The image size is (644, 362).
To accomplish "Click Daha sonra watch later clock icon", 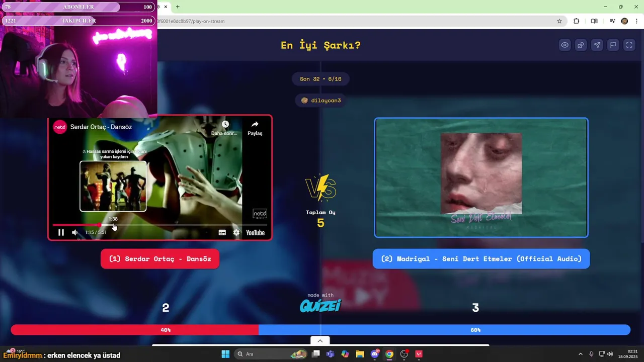I will (225, 124).
